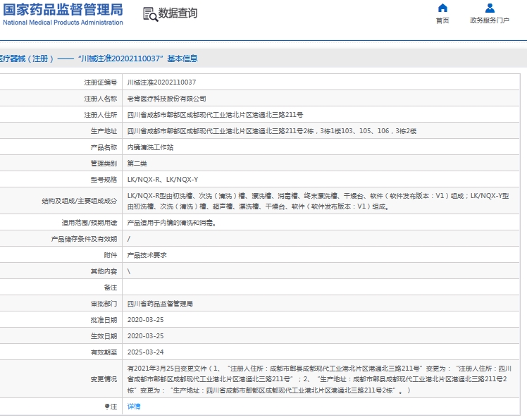Click the 批准日期 label
Viewport: 527px width, 420px height.
(104, 320)
